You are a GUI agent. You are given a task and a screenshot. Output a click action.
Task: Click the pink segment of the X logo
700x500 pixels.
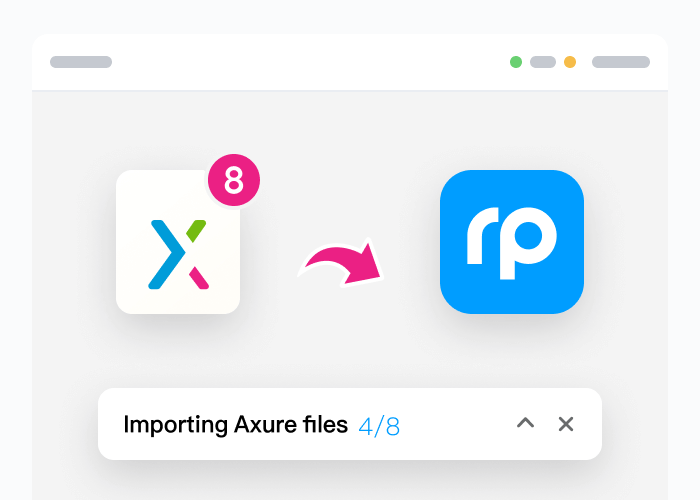coord(199,275)
